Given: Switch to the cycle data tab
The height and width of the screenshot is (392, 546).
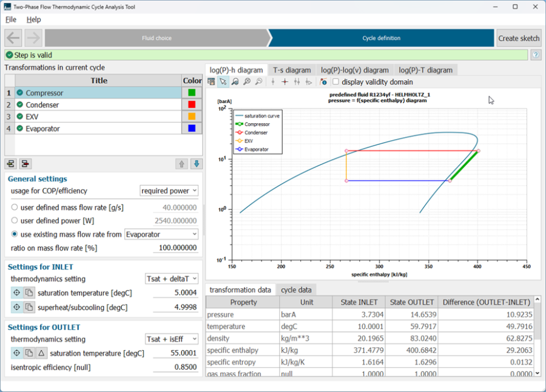Looking at the screenshot, I should pyautogui.click(x=297, y=289).
